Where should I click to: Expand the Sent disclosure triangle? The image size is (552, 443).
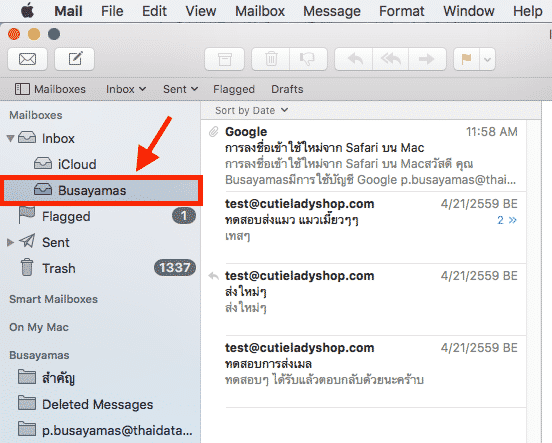coord(11,242)
